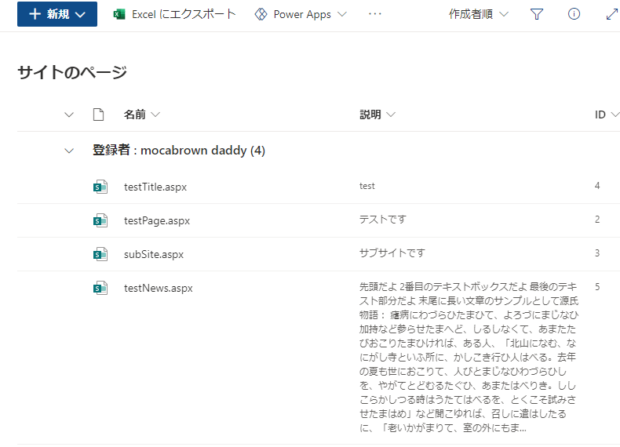Click the description 'test' cell
Screen dimensions: 620x447
[x=367, y=186]
